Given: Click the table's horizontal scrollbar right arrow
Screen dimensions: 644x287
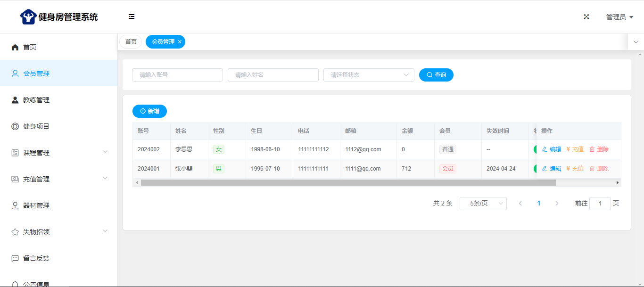Looking at the screenshot, I should (x=618, y=182).
